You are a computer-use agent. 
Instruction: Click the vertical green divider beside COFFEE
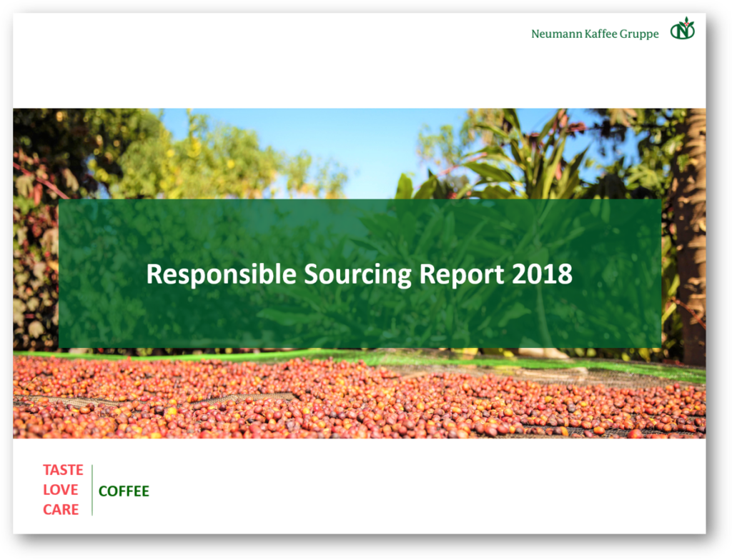point(92,490)
